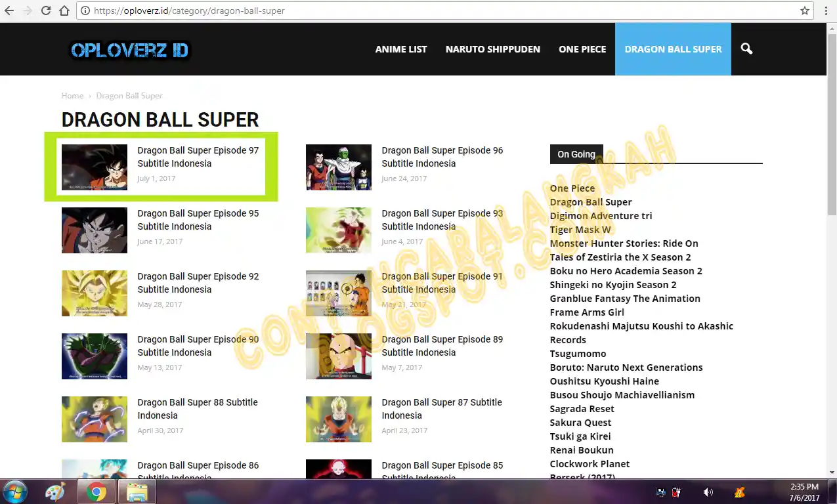Switch to Chrome in the taskbar
837x504 pixels.
pos(97,492)
